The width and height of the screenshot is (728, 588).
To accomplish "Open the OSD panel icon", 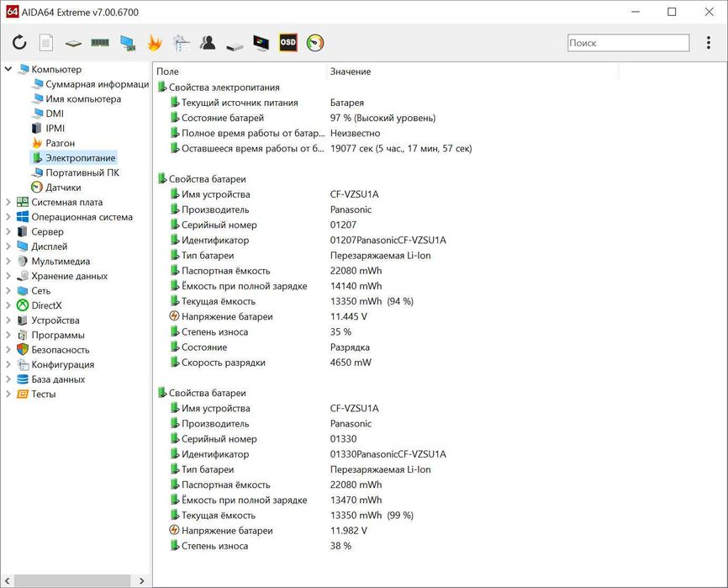I will (x=288, y=43).
